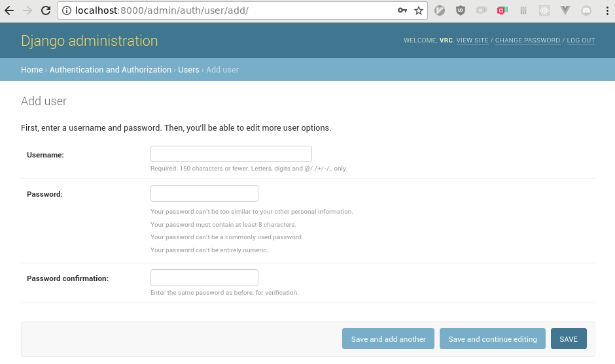Viewport: 615px width, 364px height.
Task: Click the browser forward arrow
Action: point(27,10)
